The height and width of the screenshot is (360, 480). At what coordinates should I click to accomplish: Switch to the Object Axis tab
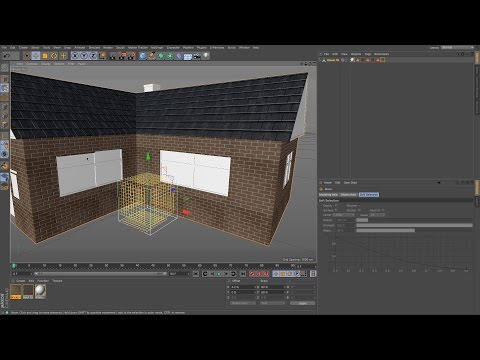tap(349, 195)
